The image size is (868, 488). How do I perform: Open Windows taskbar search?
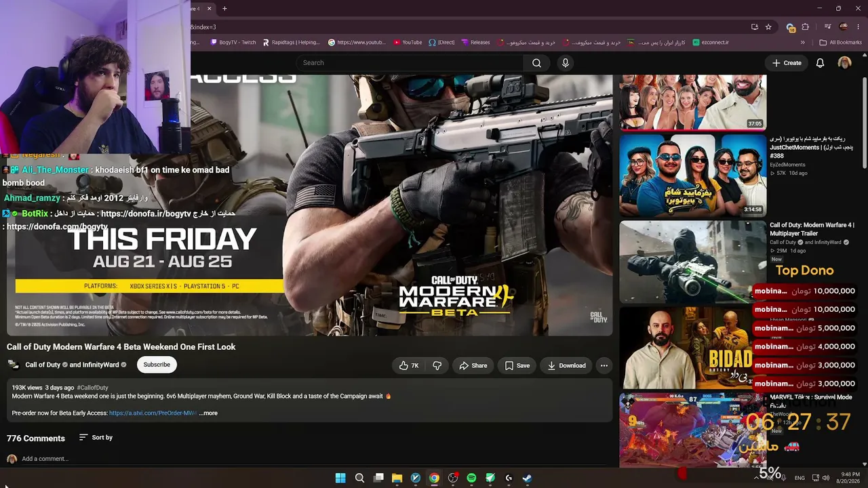click(x=359, y=478)
